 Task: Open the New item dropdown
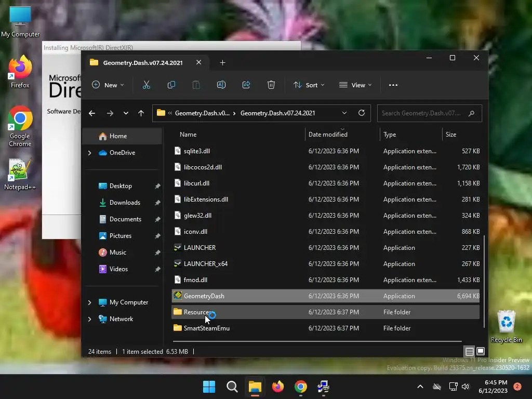click(x=108, y=85)
